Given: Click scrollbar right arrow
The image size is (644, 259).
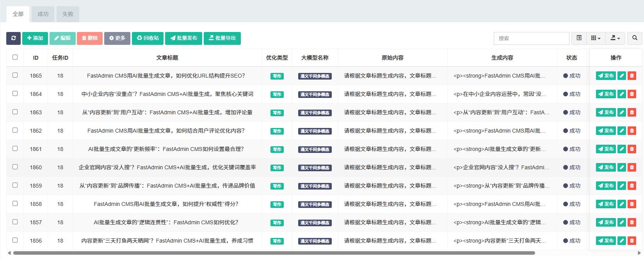Looking at the screenshot, I should [639, 253].
